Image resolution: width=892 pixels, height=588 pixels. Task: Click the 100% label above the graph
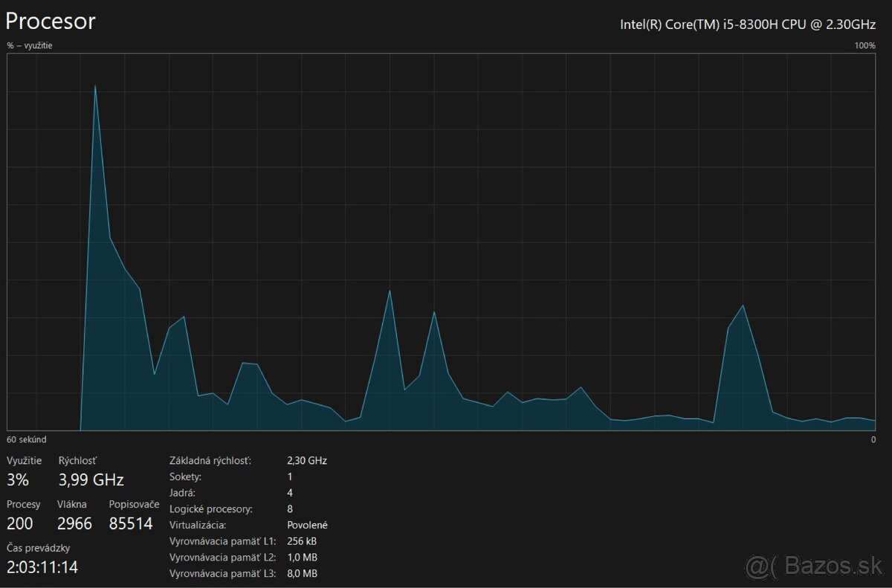tap(864, 45)
